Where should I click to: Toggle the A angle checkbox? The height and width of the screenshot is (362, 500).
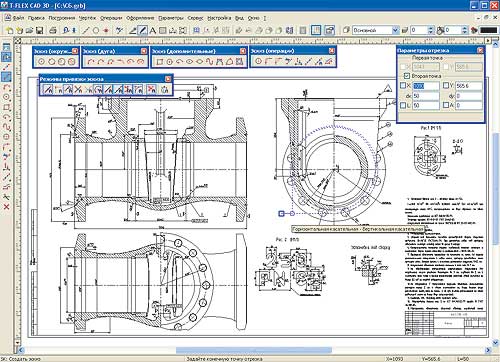click(446, 105)
